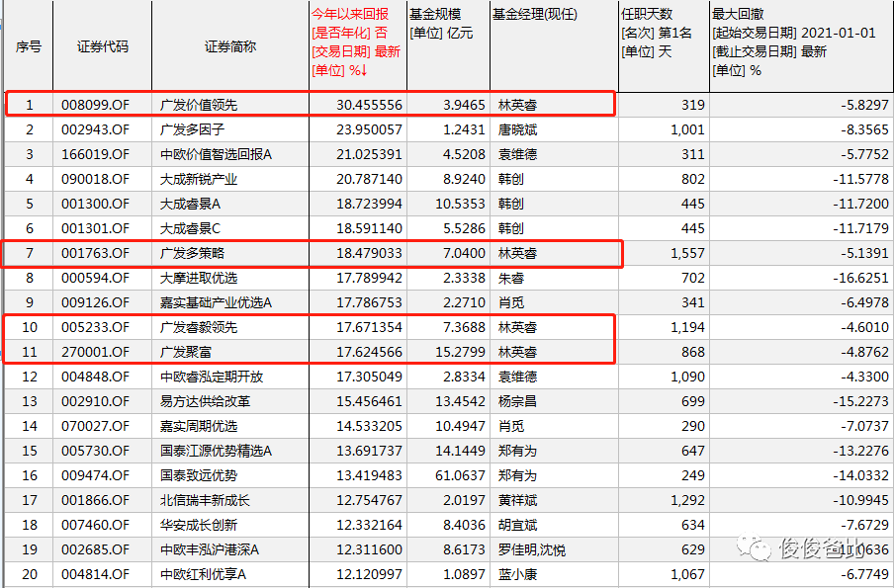894x588 pixels.
Task: Select security code 001763.OF
Action: coord(95,253)
